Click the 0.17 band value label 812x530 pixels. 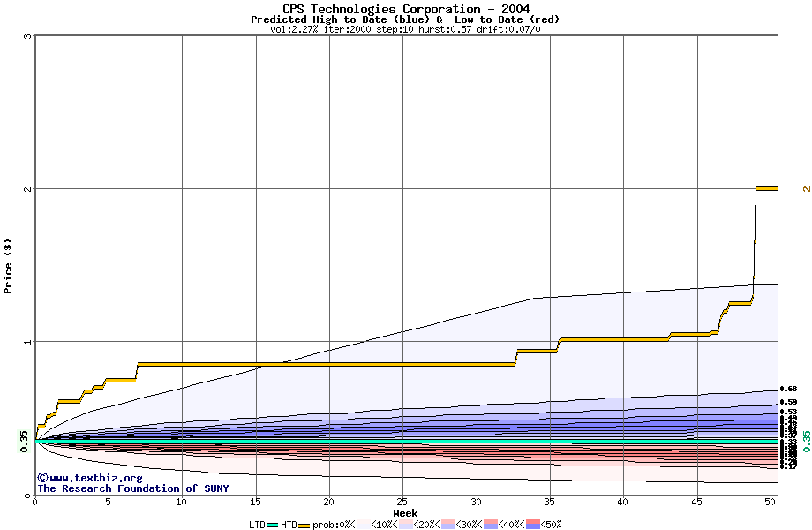click(x=788, y=466)
